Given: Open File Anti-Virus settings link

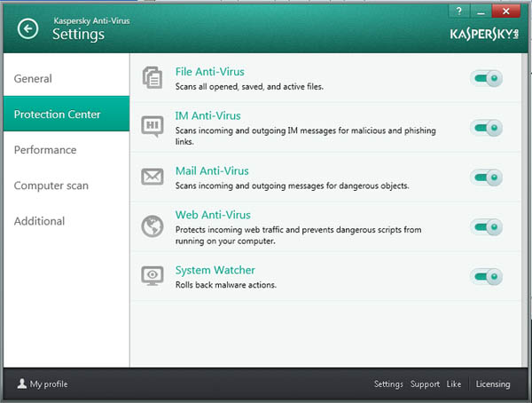Looking at the screenshot, I should (209, 72).
